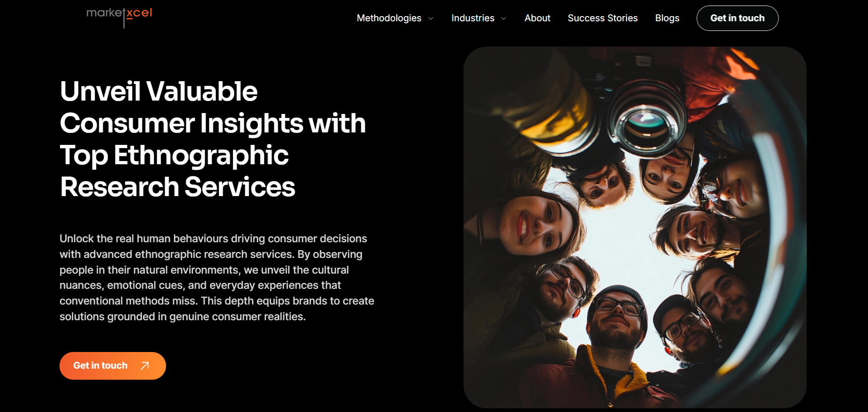
Task: Go to the About page
Action: pos(537,18)
